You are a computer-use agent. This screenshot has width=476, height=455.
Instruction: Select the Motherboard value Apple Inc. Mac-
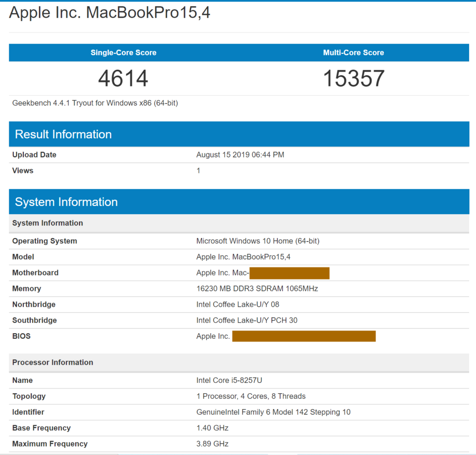(223, 272)
